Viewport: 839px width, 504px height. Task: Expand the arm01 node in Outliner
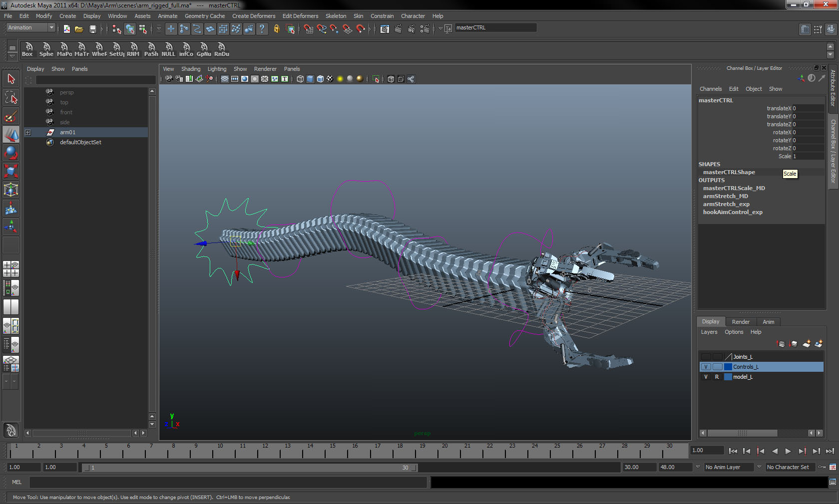tap(28, 132)
